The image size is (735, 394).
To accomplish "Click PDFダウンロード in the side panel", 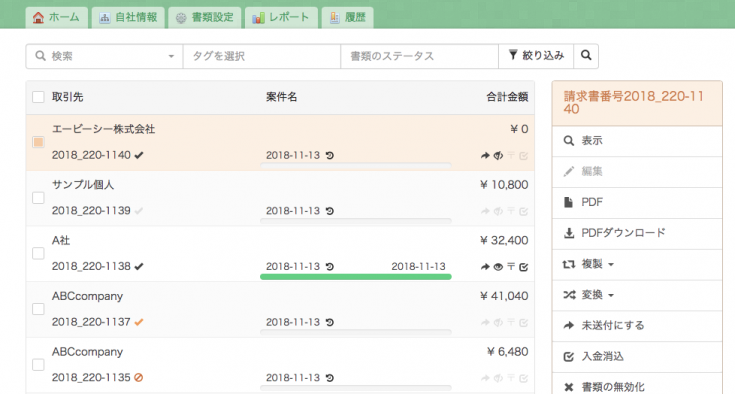I will point(637,233).
